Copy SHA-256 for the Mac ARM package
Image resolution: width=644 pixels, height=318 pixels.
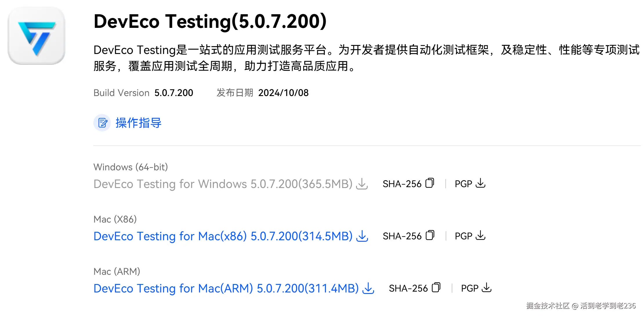(436, 288)
